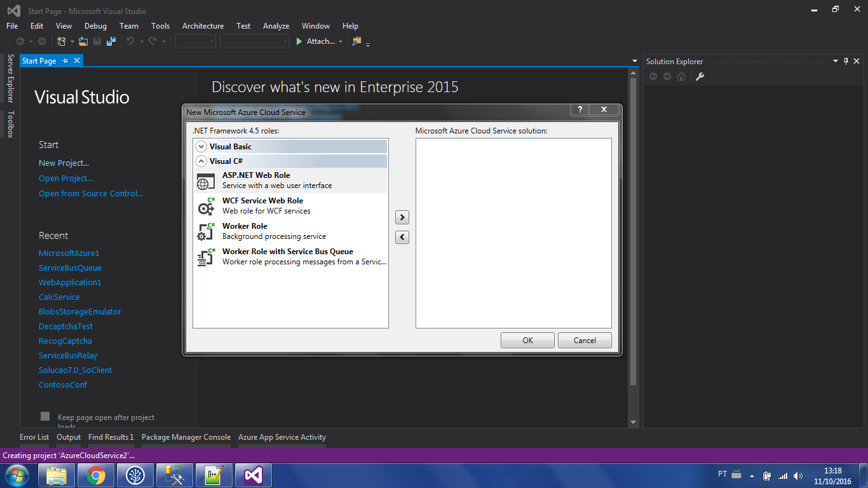The height and width of the screenshot is (488, 868).
Task: Open the Team menu
Action: tap(129, 26)
